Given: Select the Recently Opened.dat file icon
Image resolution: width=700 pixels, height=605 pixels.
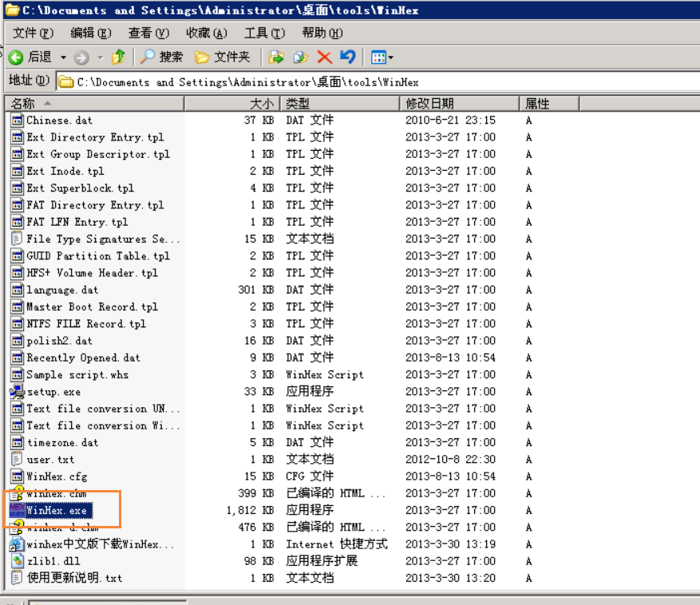Looking at the screenshot, I should click(x=17, y=358).
